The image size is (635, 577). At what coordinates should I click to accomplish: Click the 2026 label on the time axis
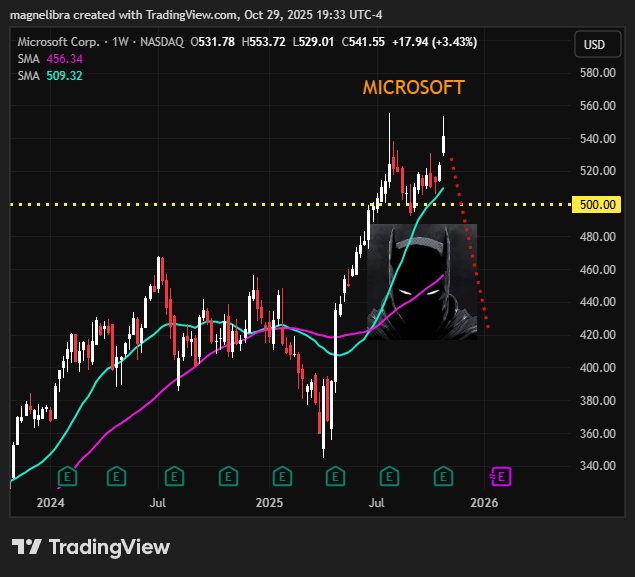pos(484,503)
